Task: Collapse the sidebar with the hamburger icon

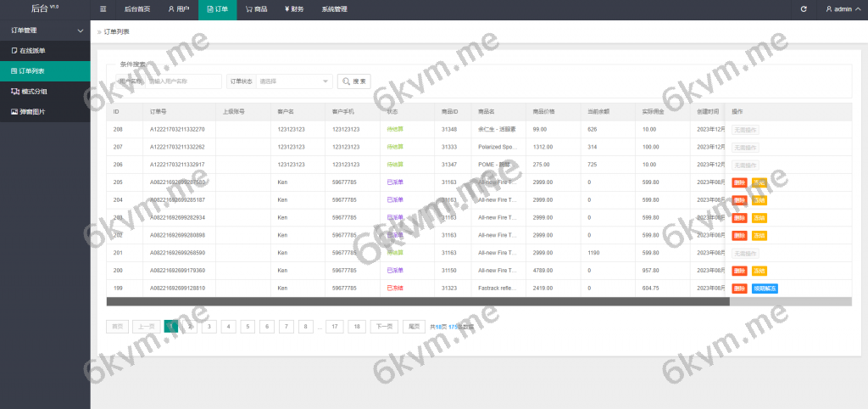Action: (x=103, y=9)
